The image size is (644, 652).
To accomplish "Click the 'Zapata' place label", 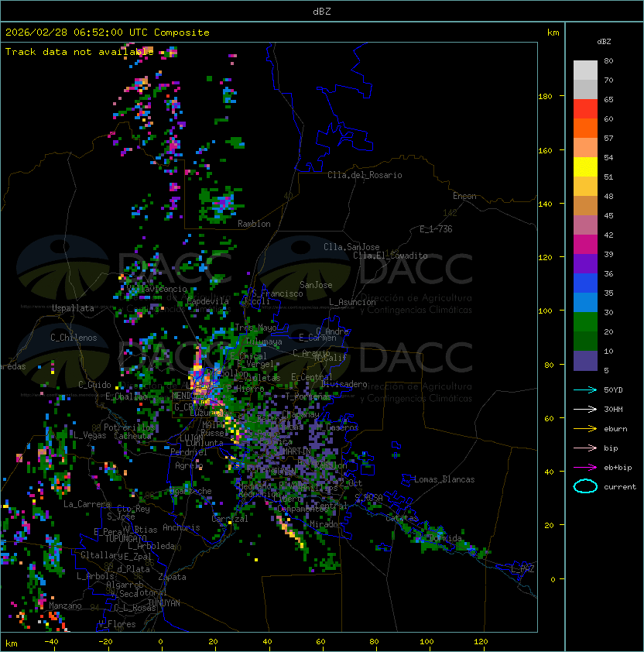I will [x=172, y=577].
